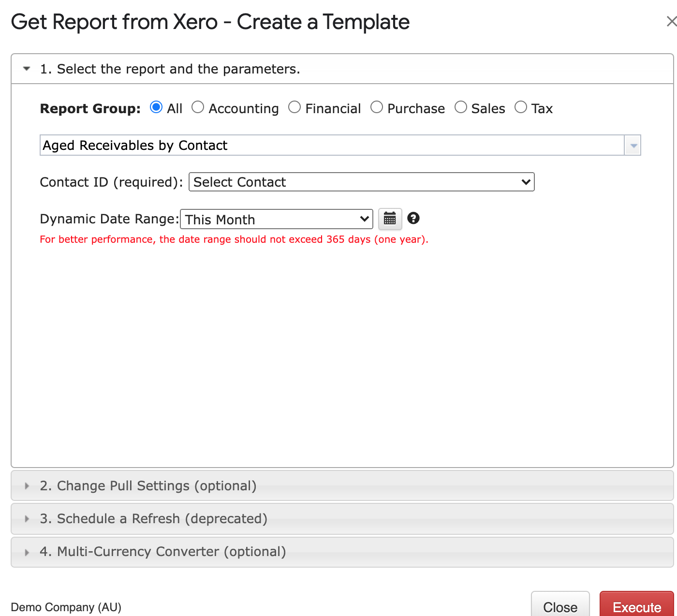Select the Purchase report group radio button
The height and width of the screenshot is (616, 677).
(377, 107)
